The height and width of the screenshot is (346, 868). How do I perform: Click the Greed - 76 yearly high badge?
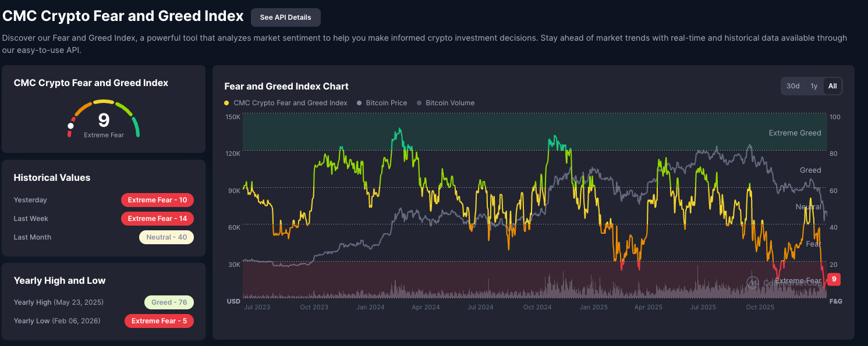pyautogui.click(x=169, y=302)
